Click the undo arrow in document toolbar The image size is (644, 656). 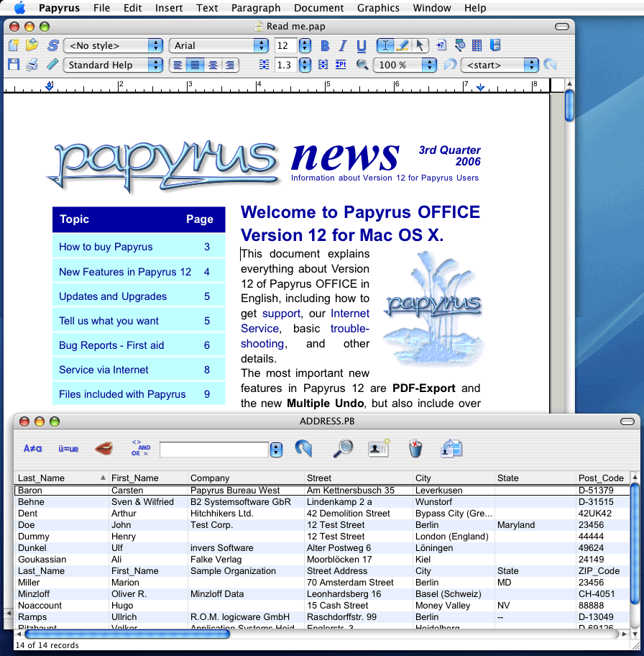(x=451, y=65)
